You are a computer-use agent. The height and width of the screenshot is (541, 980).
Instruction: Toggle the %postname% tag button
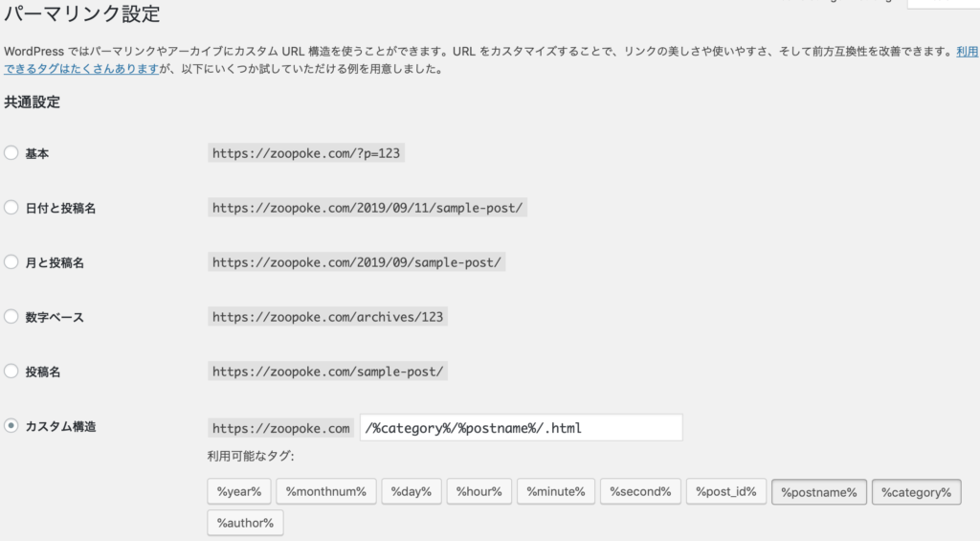coord(819,492)
